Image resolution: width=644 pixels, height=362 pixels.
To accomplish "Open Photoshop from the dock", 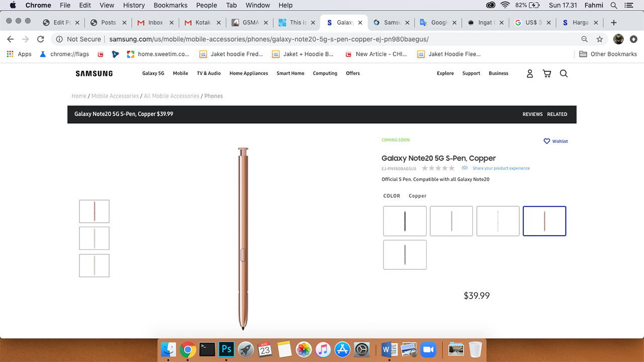I will coord(226,349).
